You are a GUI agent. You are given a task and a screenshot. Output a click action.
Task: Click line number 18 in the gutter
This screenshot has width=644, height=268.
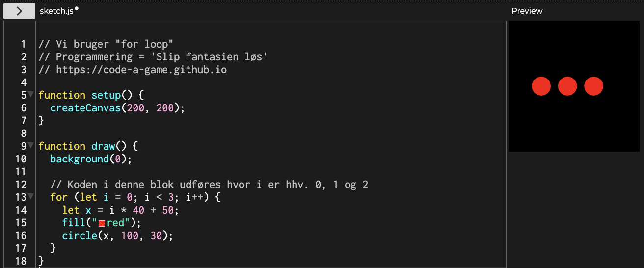[x=21, y=261]
